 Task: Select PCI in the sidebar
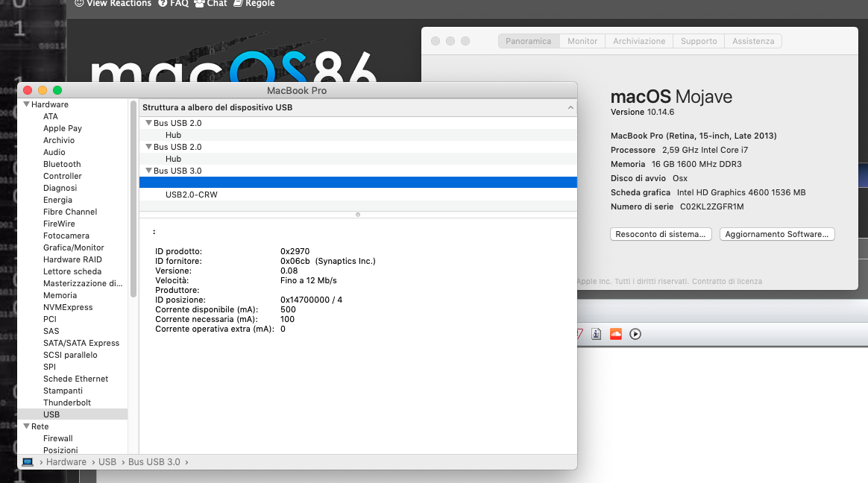tap(50, 319)
